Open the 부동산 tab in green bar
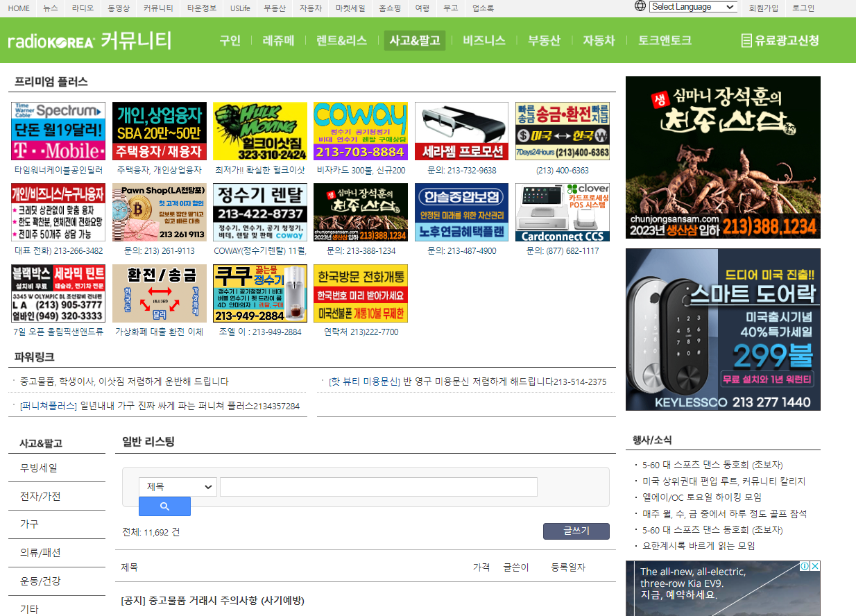856x616 pixels. [544, 40]
